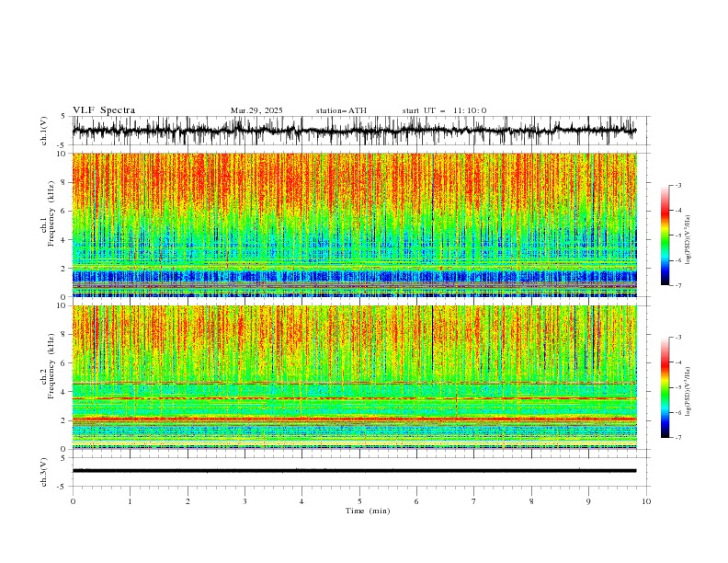Click time axis tick label "5"
728x563 pixels.
pos(359,501)
